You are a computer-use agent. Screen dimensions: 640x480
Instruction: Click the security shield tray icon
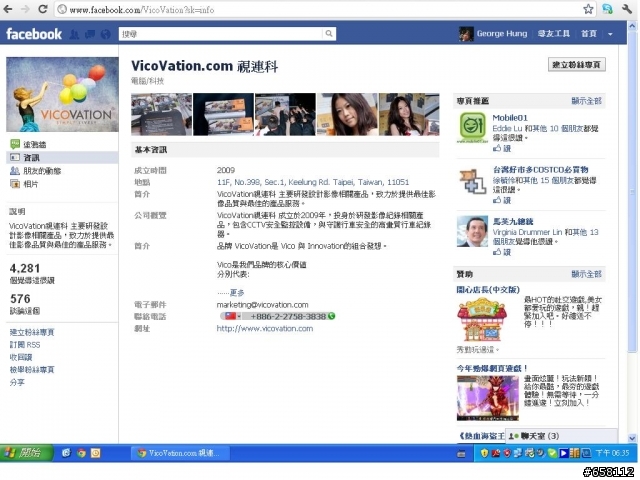point(484,453)
